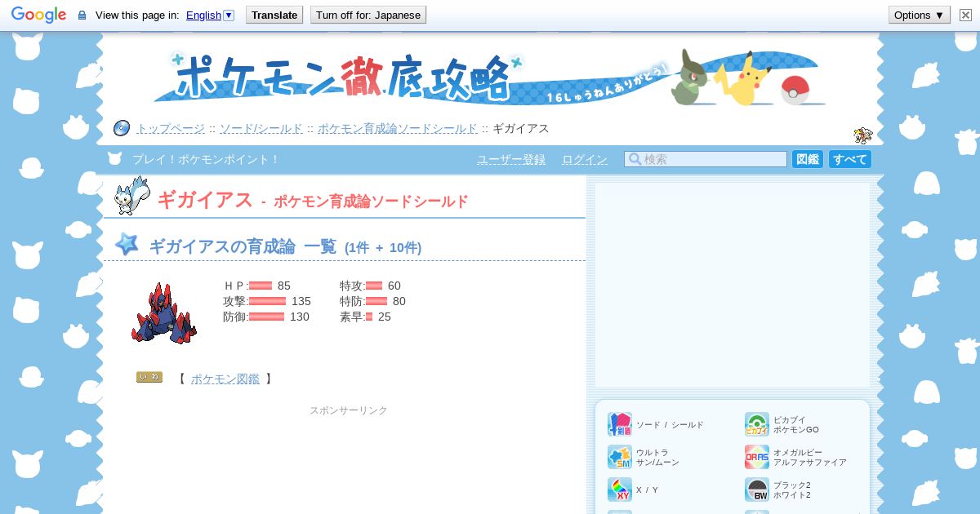980x514 pixels.
Task: Click the English language link
Action: coord(203,15)
